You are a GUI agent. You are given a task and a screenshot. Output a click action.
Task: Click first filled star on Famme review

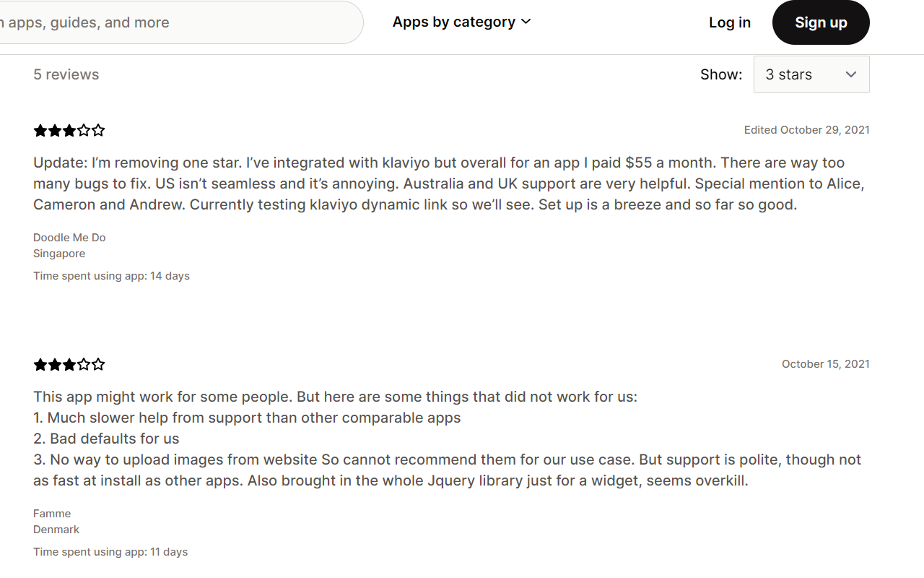[40, 365]
